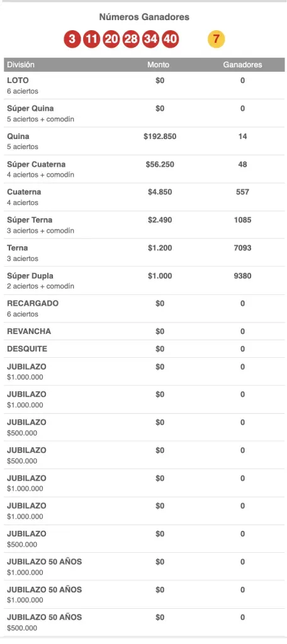Select the División column header
Screen dimensions: 287x644
pyautogui.click(x=21, y=65)
